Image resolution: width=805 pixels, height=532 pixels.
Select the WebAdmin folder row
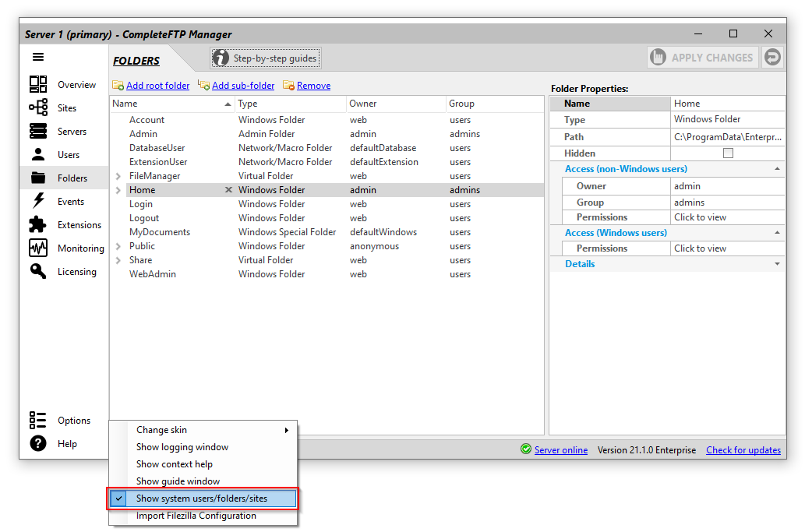pyautogui.click(x=327, y=274)
